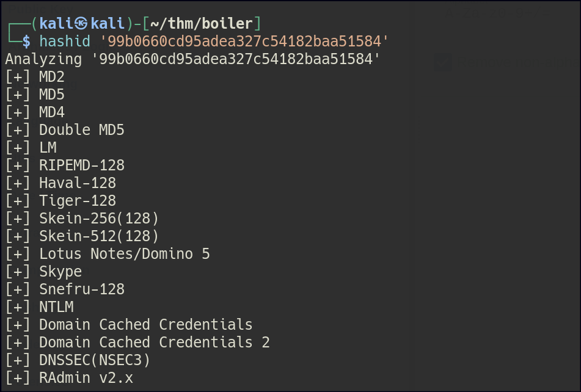This screenshot has height=392, width=581.
Task: Click the ~/thm/boiler directory path
Action: click(x=201, y=24)
